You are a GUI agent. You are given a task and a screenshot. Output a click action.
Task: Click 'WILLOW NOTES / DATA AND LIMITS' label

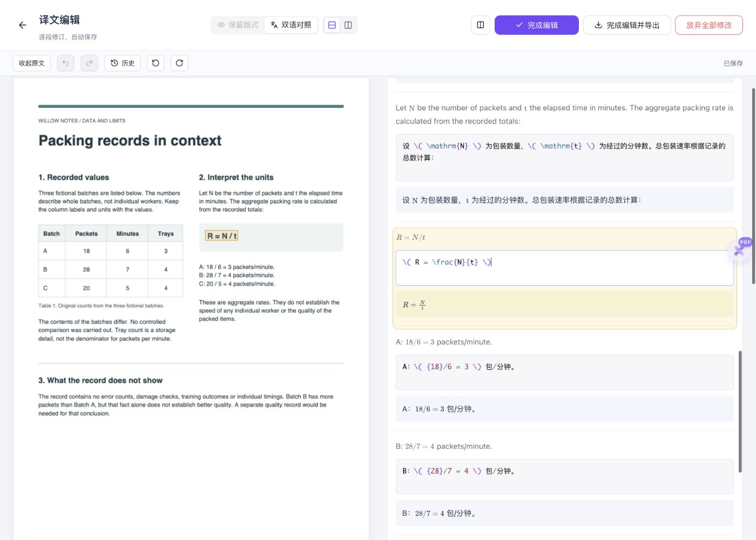tap(82, 121)
